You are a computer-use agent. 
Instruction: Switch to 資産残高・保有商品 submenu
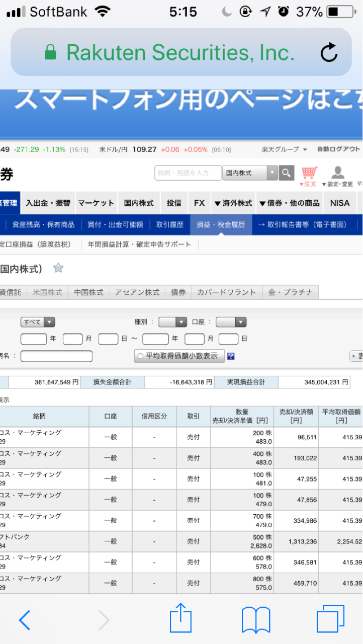click(43, 225)
